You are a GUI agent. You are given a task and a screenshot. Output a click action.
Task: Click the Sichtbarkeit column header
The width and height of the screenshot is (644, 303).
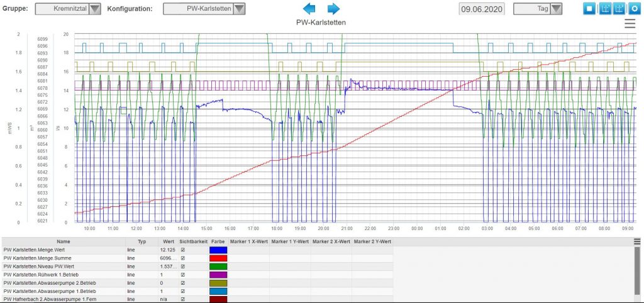(x=193, y=242)
